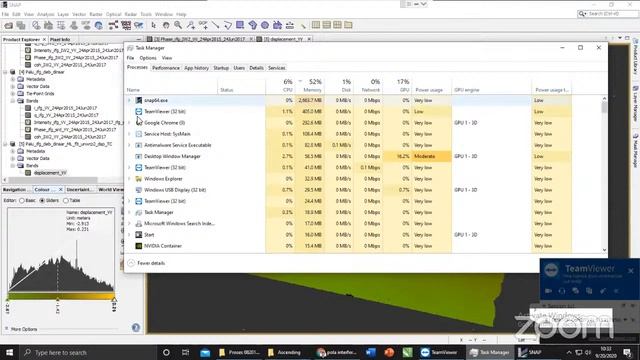Open the Radar menu in SNAP
The image size is (640, 360).
[131, 14]
